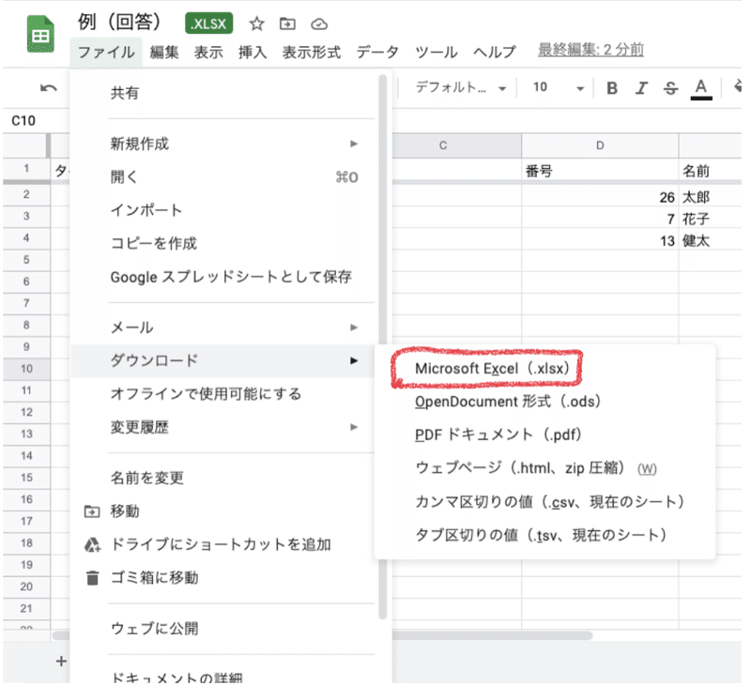This screenshot has height=700, width=751.
Task: Open the ツール menu
Action: pyautogui.click(x=436, y=52)
